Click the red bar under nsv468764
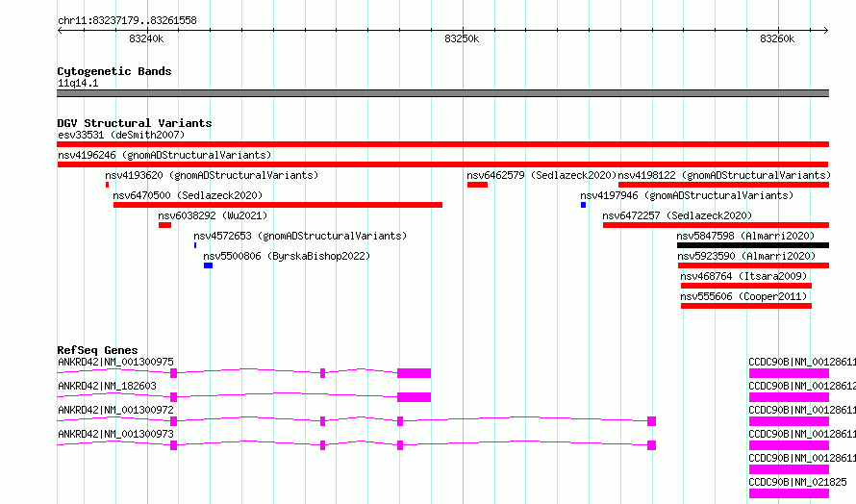 [746, 286]
